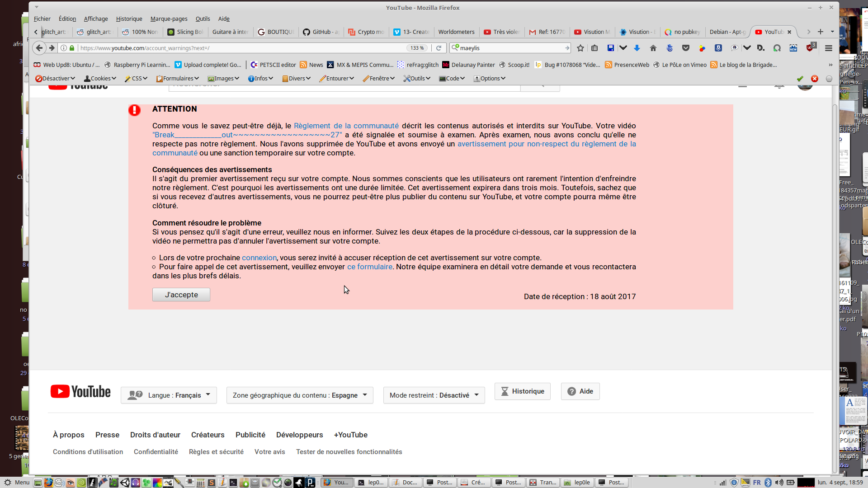Viewport: 868px width, 488px height.
Task: Open the Marque-pages menu
Action: [169, 19]
